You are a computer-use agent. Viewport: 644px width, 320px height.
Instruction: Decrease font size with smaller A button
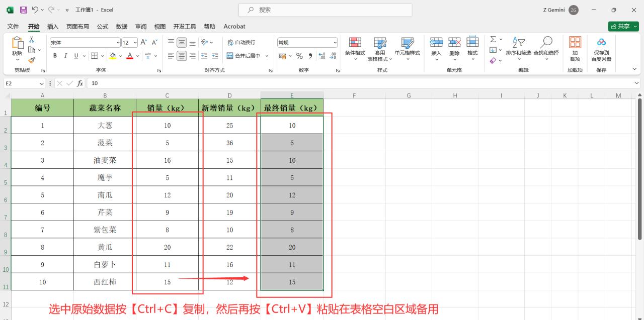tap(155, 43)
